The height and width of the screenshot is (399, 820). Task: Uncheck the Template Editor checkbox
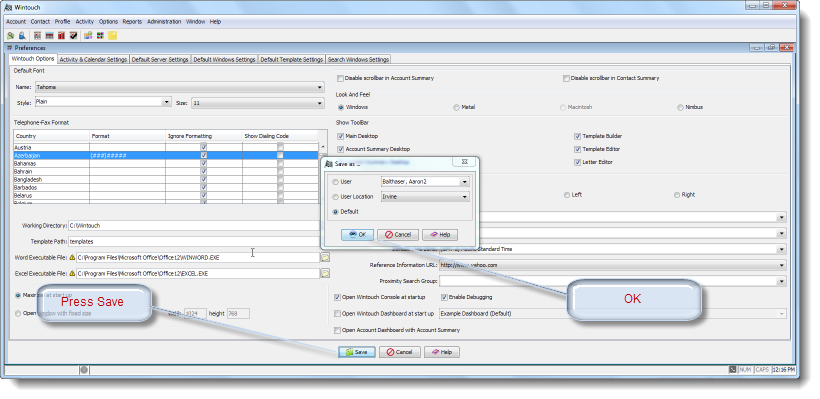pyautogui.click(x=577, y=149)
